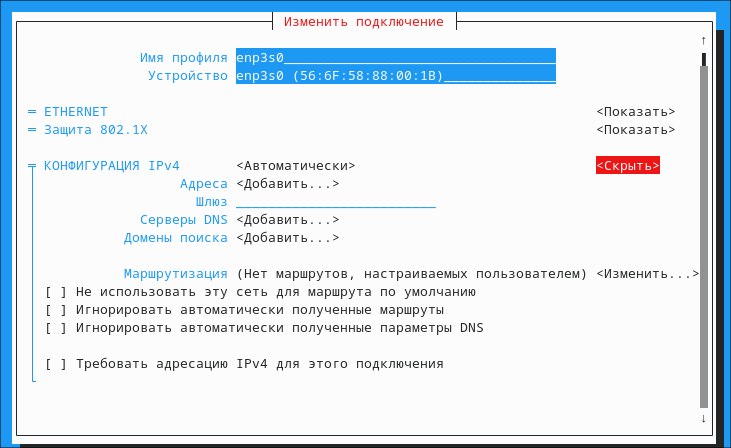Click the scroll down arrow
The height and width of the screenshot is (448, 731).
point(703,418)
